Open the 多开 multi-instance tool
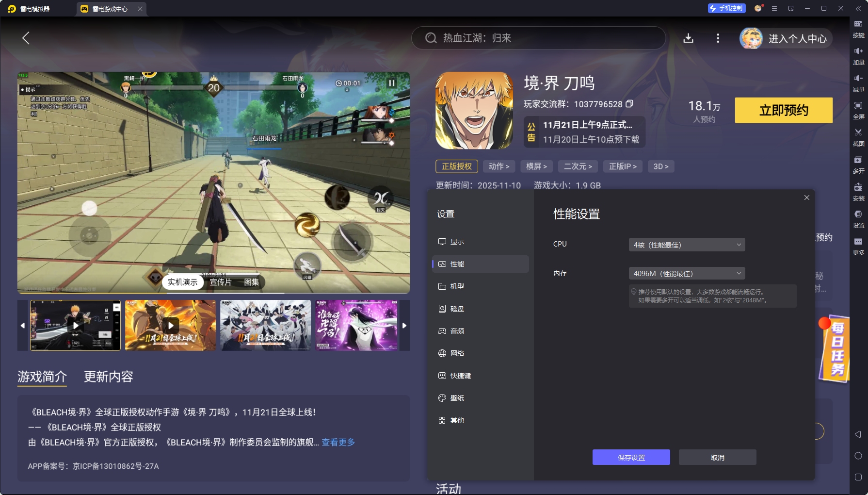Screen dimensions: 868x495 (x=858, y=165)
